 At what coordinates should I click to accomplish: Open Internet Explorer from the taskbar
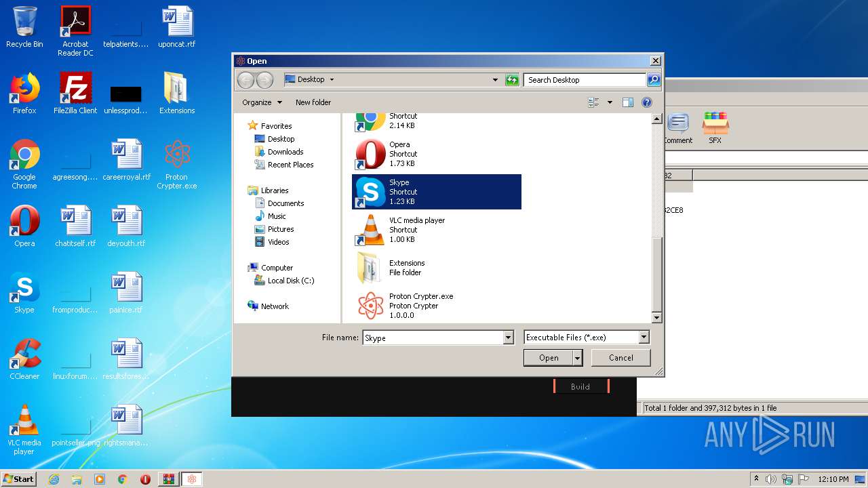point(54,479)
